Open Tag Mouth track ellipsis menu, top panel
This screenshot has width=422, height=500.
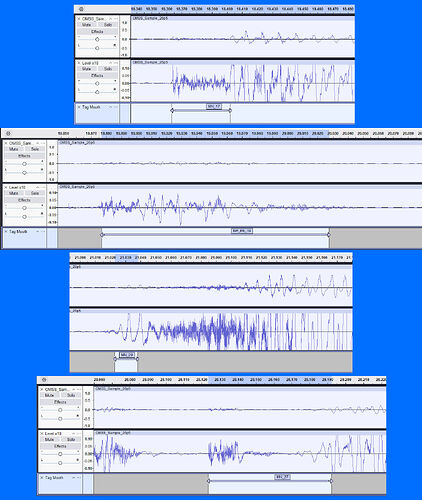coord(116,107)
